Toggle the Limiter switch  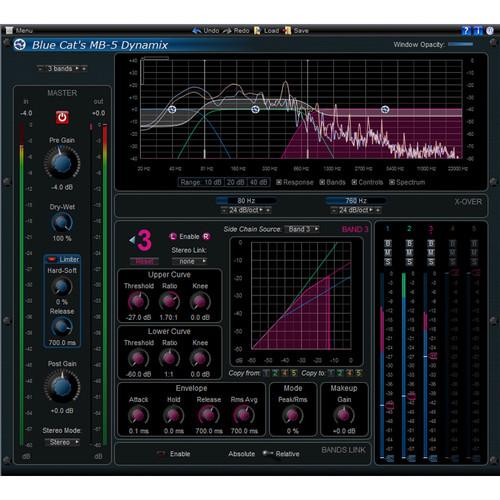click(52, 259)
